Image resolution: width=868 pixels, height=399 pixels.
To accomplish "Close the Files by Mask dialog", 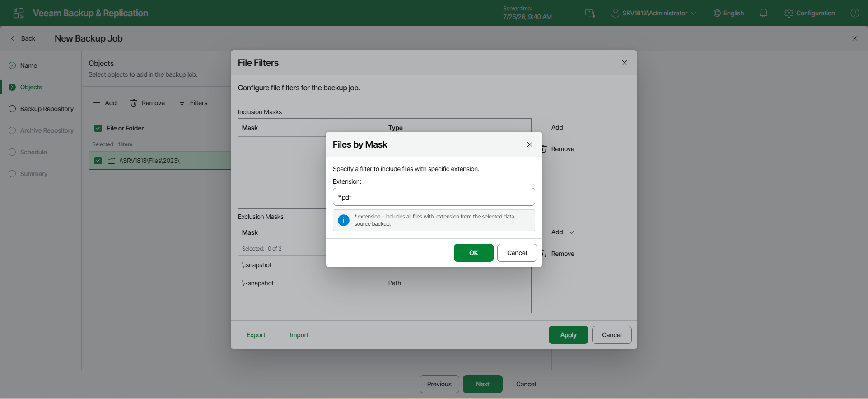I will [530, 144].
